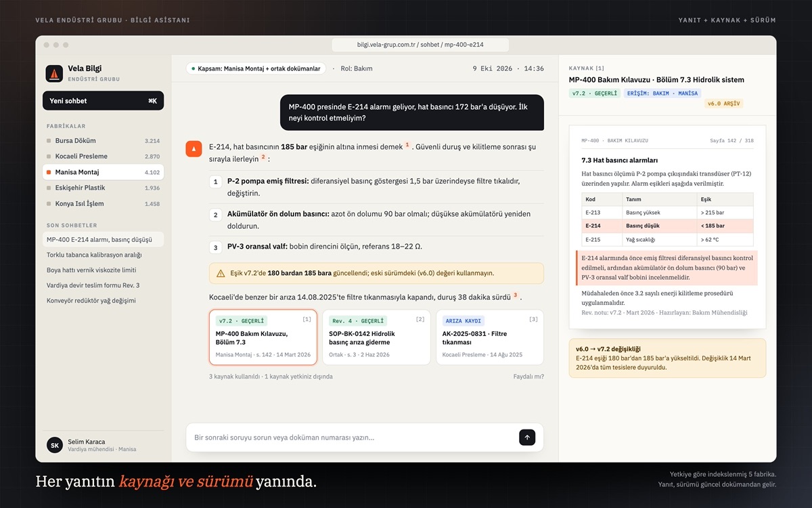Click the warning triangle in version notice
The image size is (812, 508).
[x=221, y=274]
